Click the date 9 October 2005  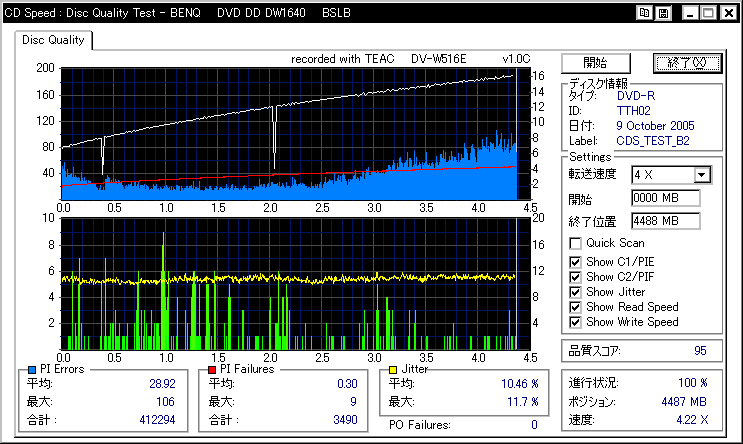(655, 126)
